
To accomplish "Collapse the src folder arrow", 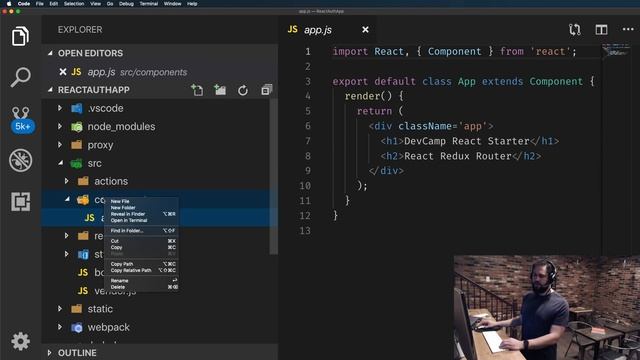I will pos(60,163).
